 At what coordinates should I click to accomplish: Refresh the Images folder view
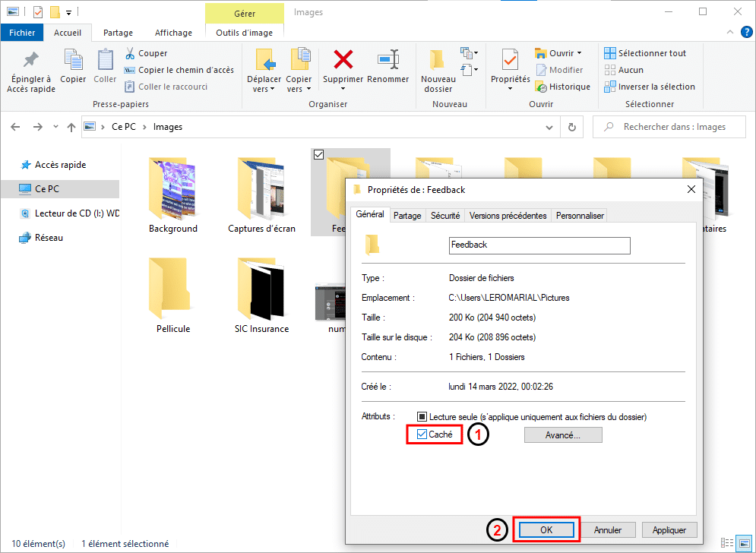[572, 127]
